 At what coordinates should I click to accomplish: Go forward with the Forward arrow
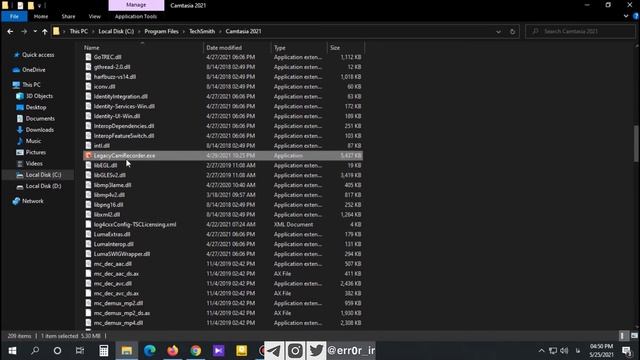[24, 31]
